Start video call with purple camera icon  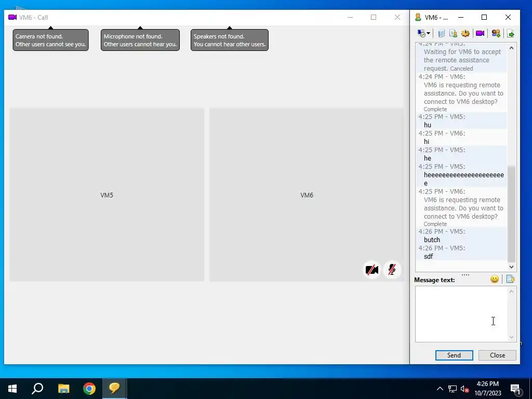[480, 33]
